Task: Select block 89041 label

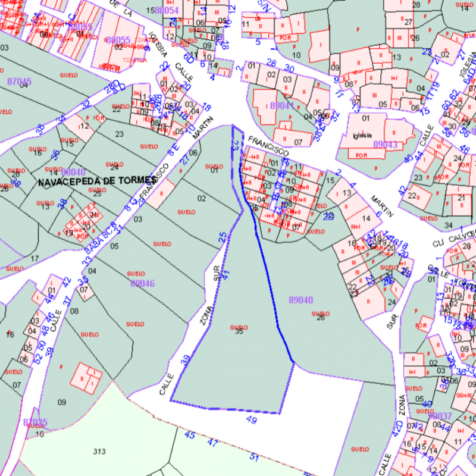Action: click(282, 106)
